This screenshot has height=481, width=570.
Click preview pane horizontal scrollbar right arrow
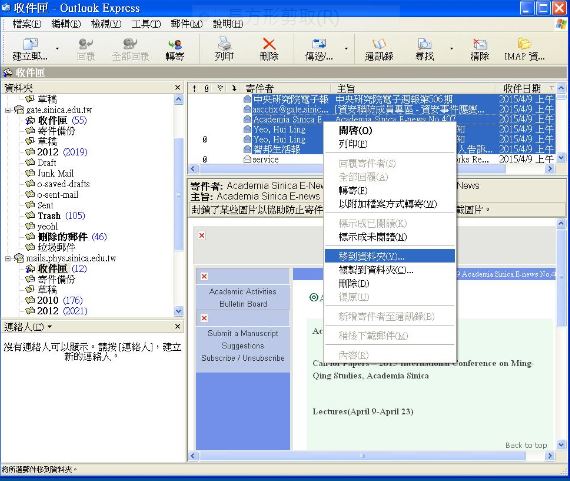click(550, 456)
